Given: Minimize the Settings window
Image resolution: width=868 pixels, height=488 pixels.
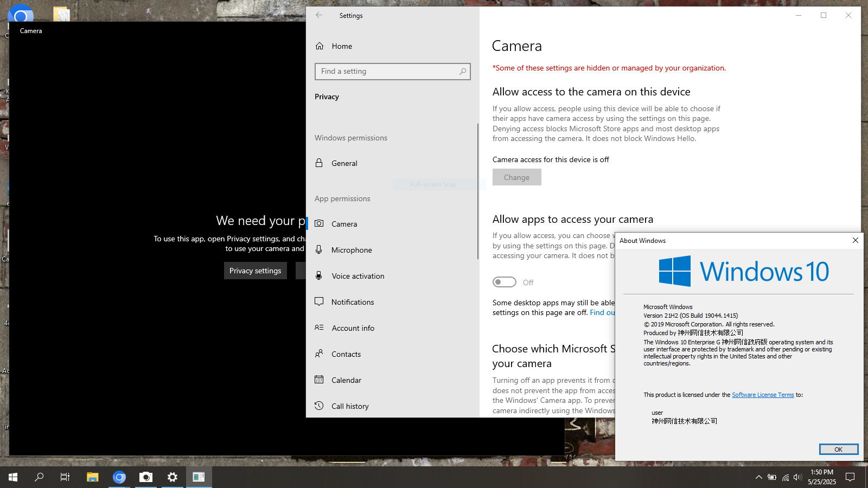Looking at the screenshot, I should pyautogui.click(x=799, y=15).
